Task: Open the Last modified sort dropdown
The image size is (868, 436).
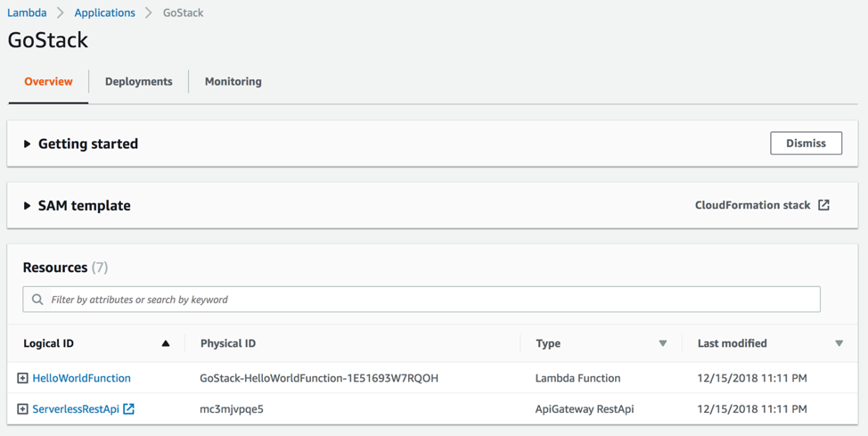Action: pyautogui.click(x=839, y=343)
